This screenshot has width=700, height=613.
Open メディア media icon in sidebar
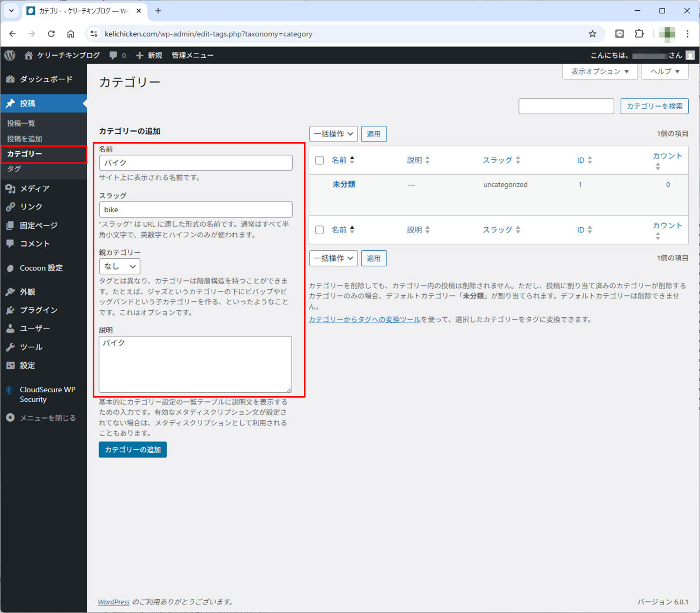pos(10,189)
